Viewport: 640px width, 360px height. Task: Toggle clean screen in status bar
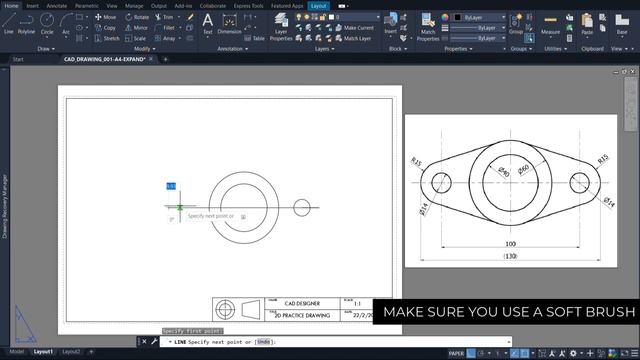(624, 353)
